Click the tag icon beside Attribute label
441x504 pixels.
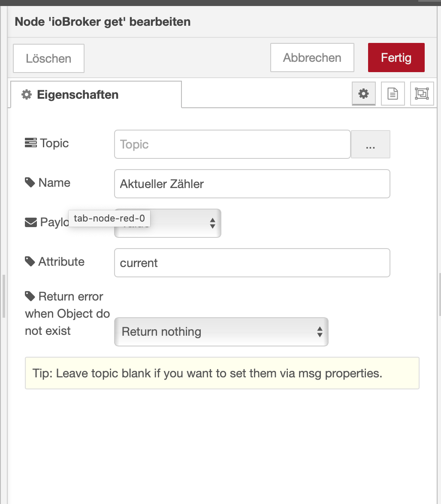(x=30, y=261)
